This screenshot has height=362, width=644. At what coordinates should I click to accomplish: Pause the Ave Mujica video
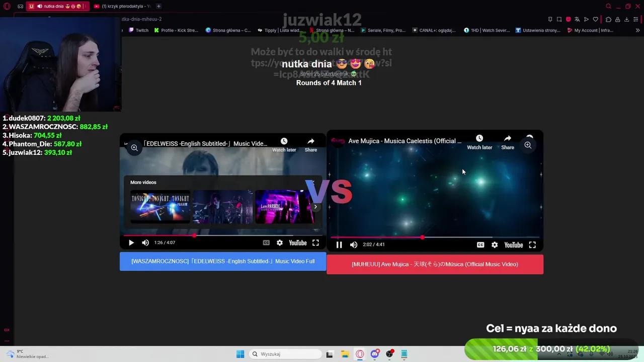pyautogui.click(x=339, y=245)
